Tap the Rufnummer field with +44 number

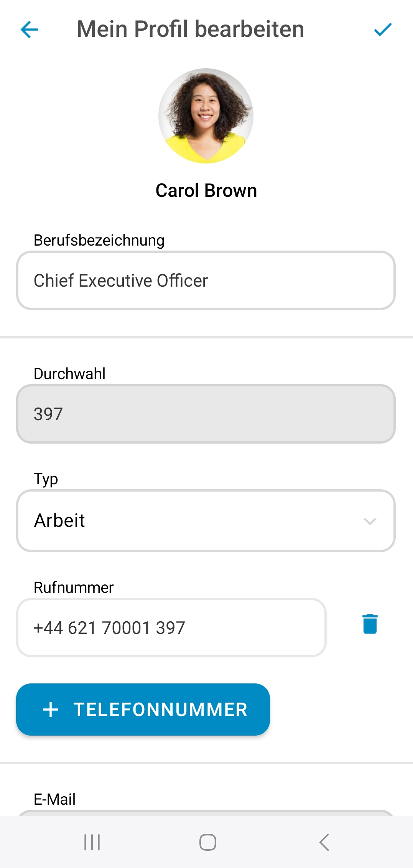click(171, 628)
